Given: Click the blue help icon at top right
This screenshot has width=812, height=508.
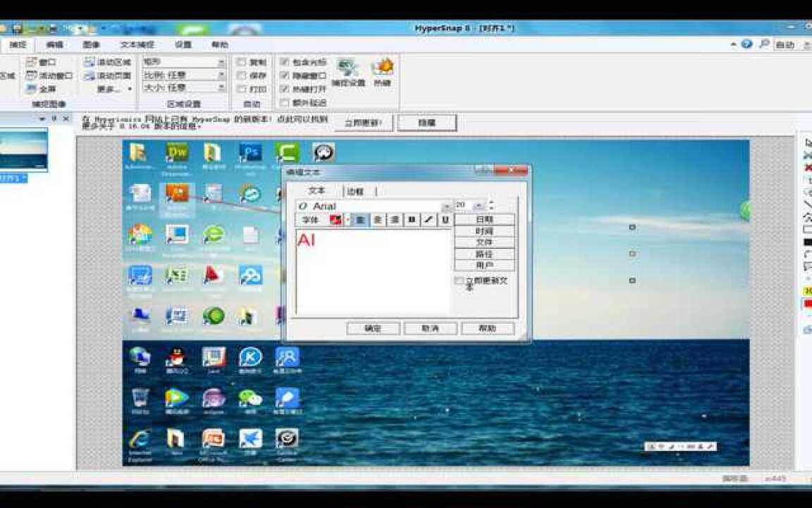Looking at the screenshot, I should click(747, 44).
